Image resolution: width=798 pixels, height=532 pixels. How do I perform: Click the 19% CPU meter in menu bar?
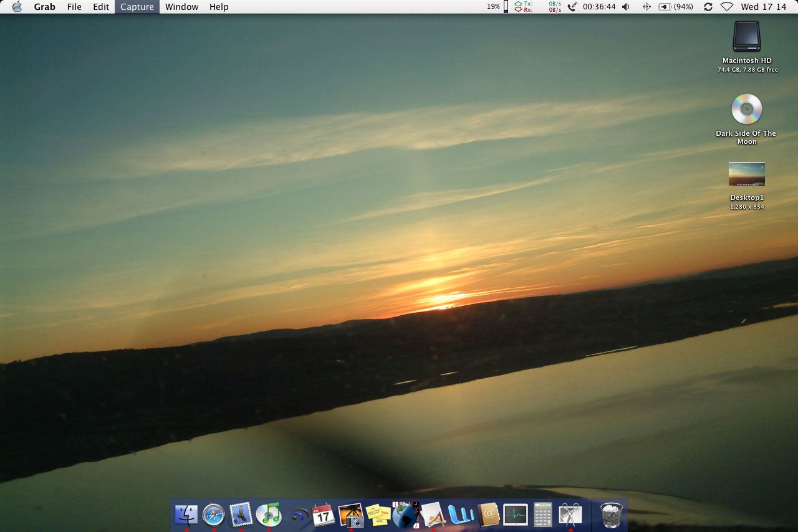pos(498,7)
